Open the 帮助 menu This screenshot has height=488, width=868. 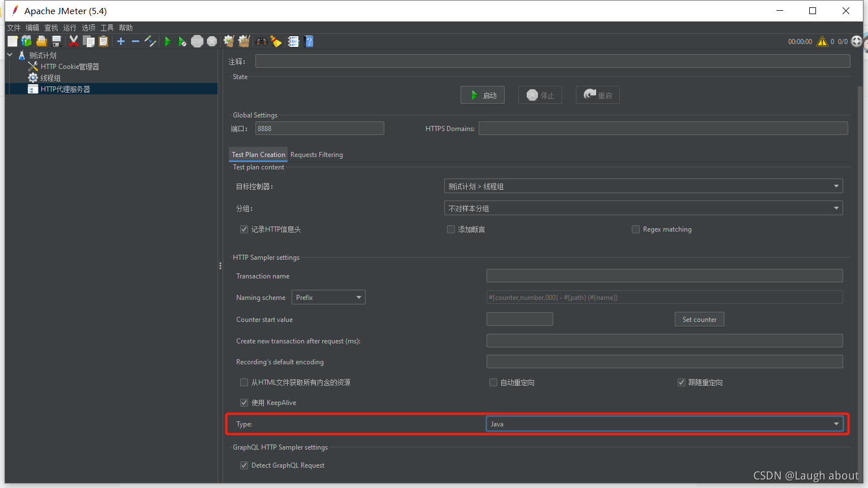(125, 28)
